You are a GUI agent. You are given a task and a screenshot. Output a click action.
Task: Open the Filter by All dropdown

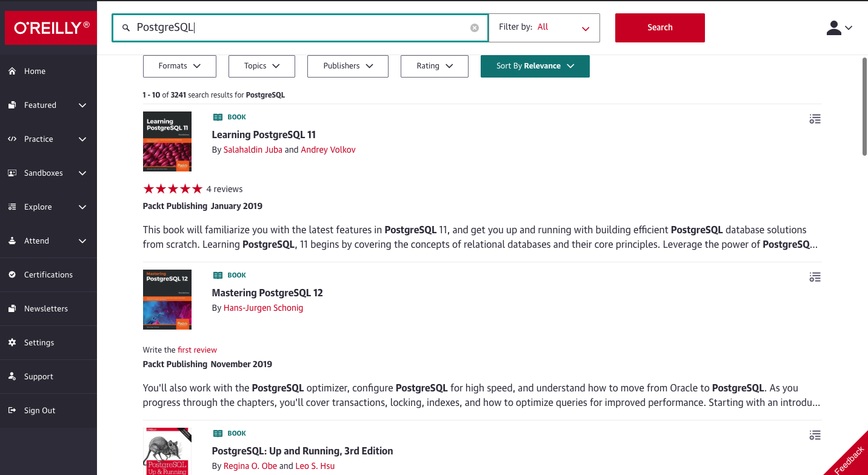click(x=544, y=28)
